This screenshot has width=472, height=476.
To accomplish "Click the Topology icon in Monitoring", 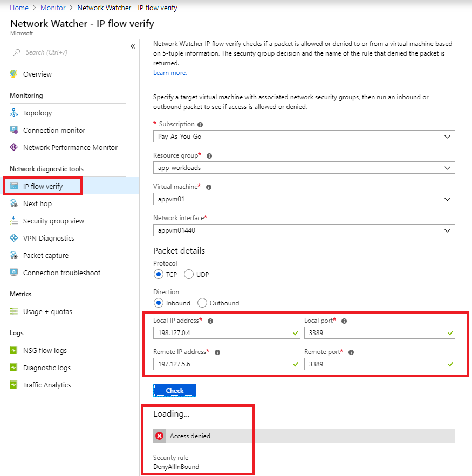I will [13, 113].
